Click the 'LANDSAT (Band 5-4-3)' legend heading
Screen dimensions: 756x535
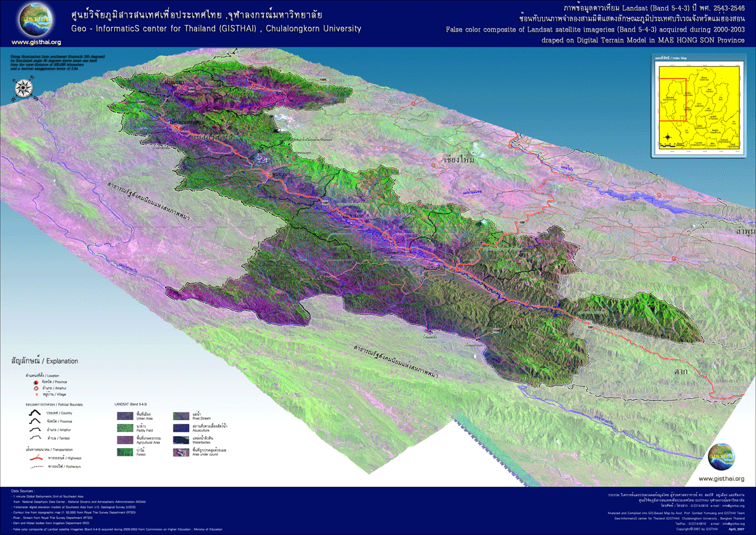(x=131, y=404)
